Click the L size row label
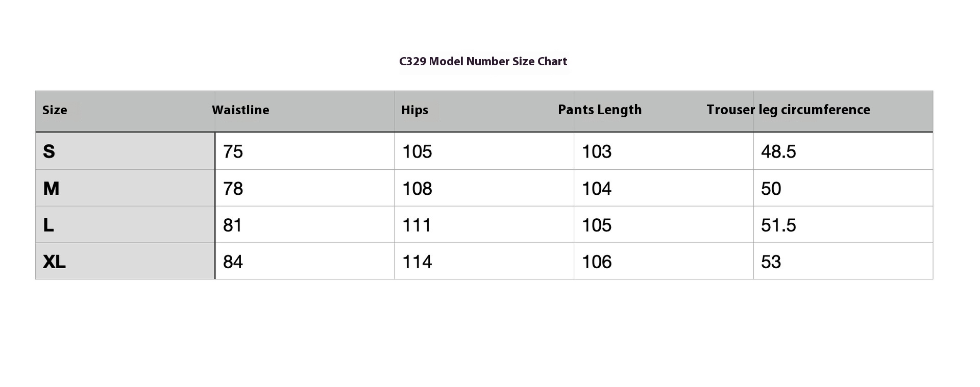 [48, 225]
